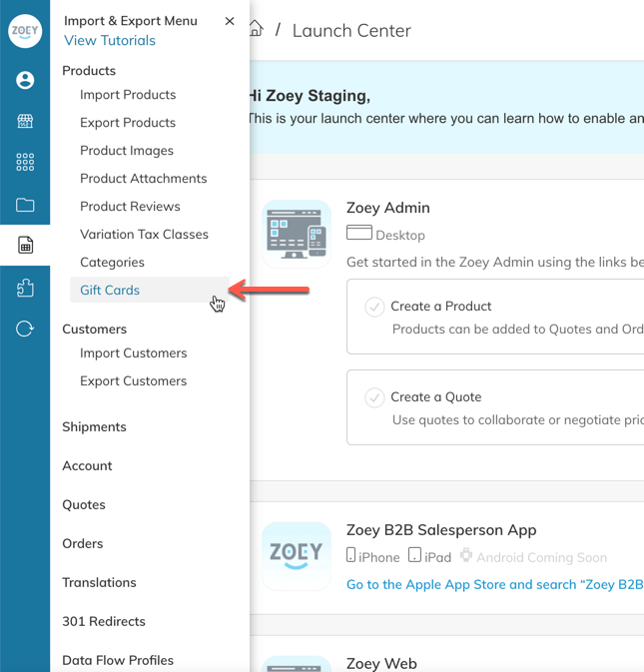Screen dimensions: 644x672
Task: Click the iPhone device icon
Action: pyautogui.click(x=350, y=554)
